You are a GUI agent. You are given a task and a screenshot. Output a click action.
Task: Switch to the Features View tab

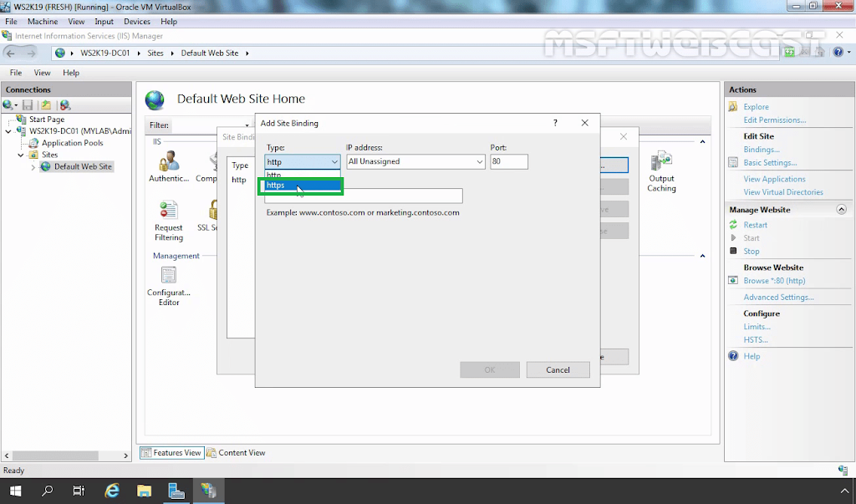point(172,453)
